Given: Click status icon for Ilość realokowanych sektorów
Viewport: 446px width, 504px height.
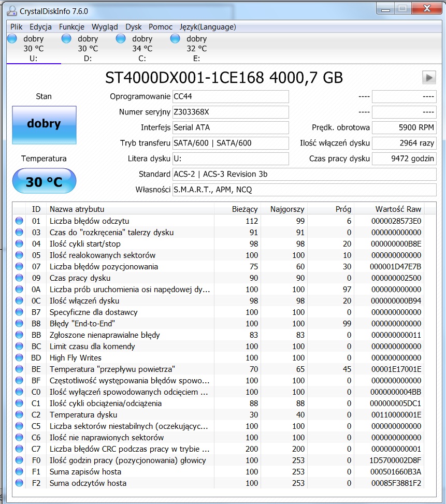Looking at the screenshot, I should click(x=19, y=254).
